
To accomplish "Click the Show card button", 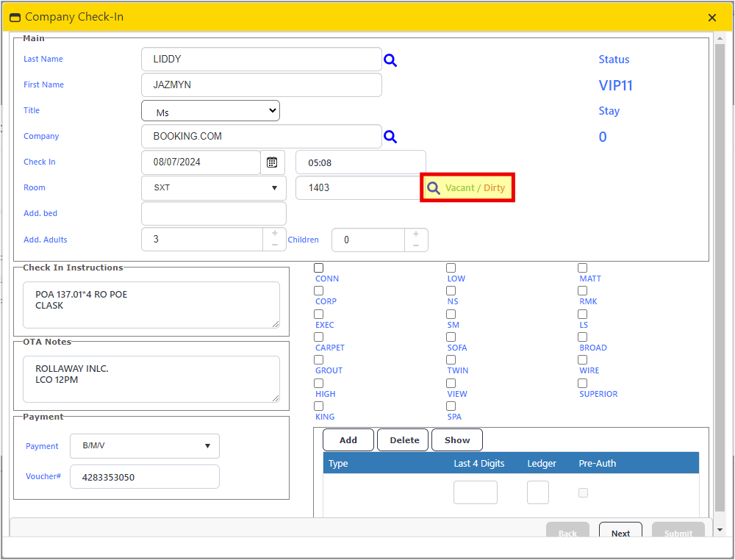I will pos(457,440).
